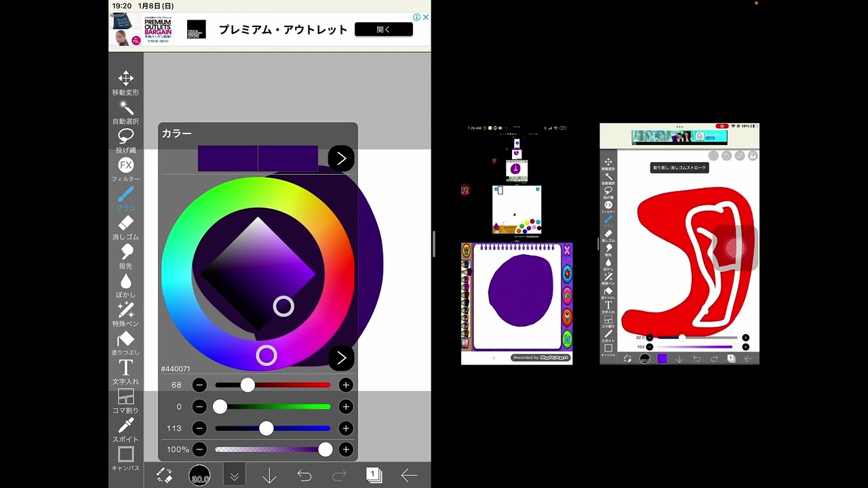Click the undo arrow in right window bottom bar
Viewport: 868px width, 488px height.
(696, 359)
